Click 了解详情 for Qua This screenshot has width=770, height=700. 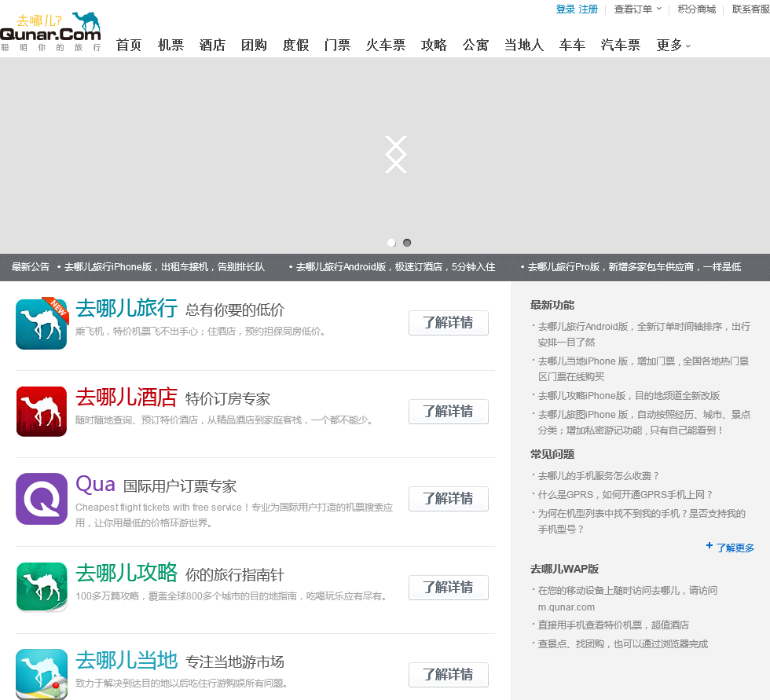[449, 499]
